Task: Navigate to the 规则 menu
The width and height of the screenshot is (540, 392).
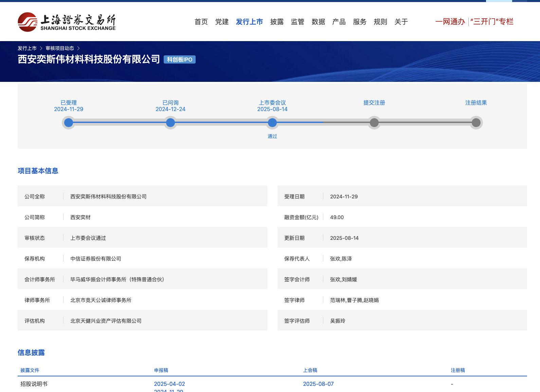Action: tap(380, 22)
